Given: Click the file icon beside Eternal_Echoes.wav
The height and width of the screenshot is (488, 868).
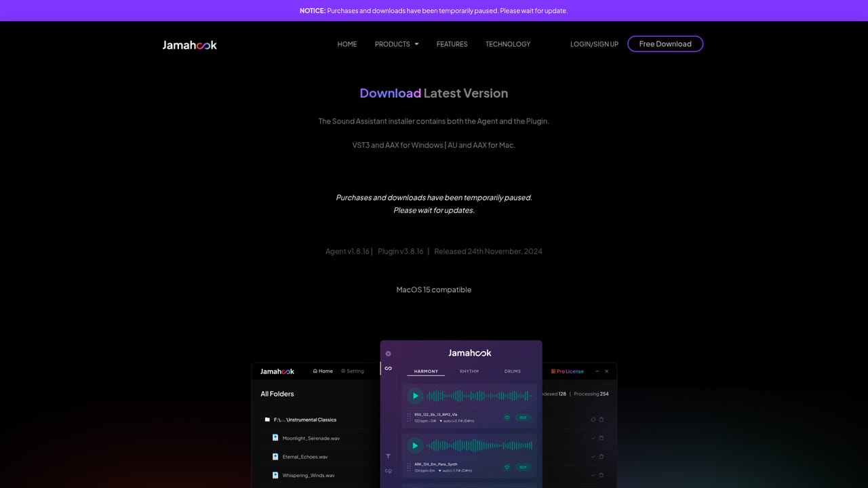Looking at the screenshot, I should point(275,456).
